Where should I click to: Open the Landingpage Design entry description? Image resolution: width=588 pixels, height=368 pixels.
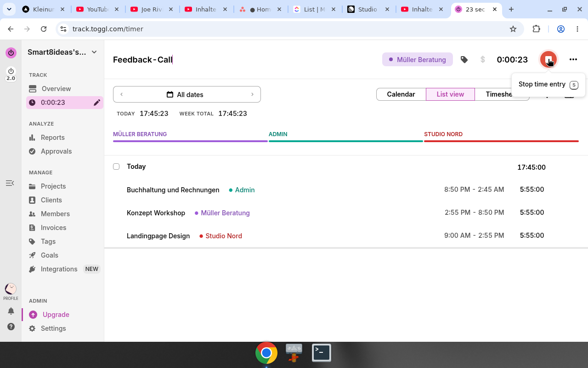[158, 236]
